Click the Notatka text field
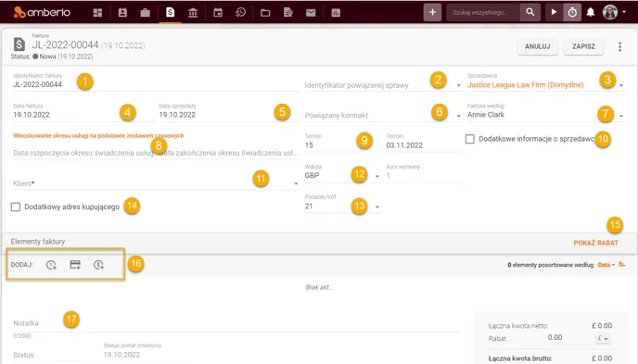The image size is (638, 364). 236,323
